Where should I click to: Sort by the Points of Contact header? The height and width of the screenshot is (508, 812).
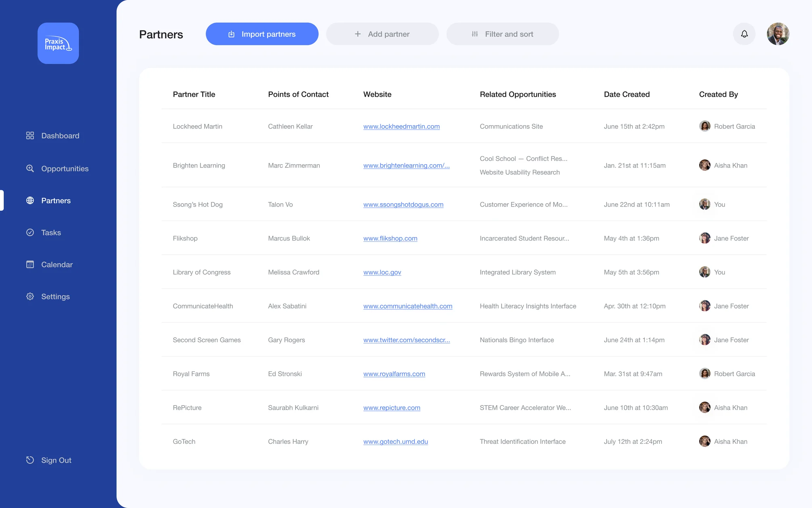pyautogui.click(x=298, y=94)
